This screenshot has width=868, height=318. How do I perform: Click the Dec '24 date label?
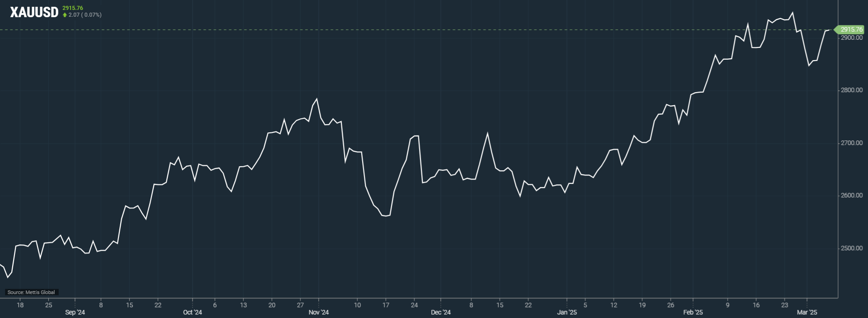(441, 312)
